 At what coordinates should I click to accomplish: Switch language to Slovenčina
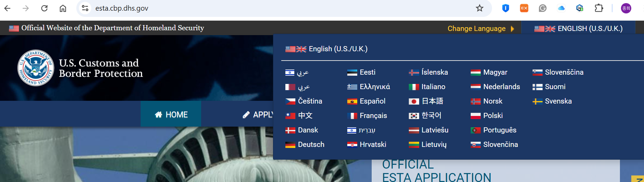pos(494,144)
